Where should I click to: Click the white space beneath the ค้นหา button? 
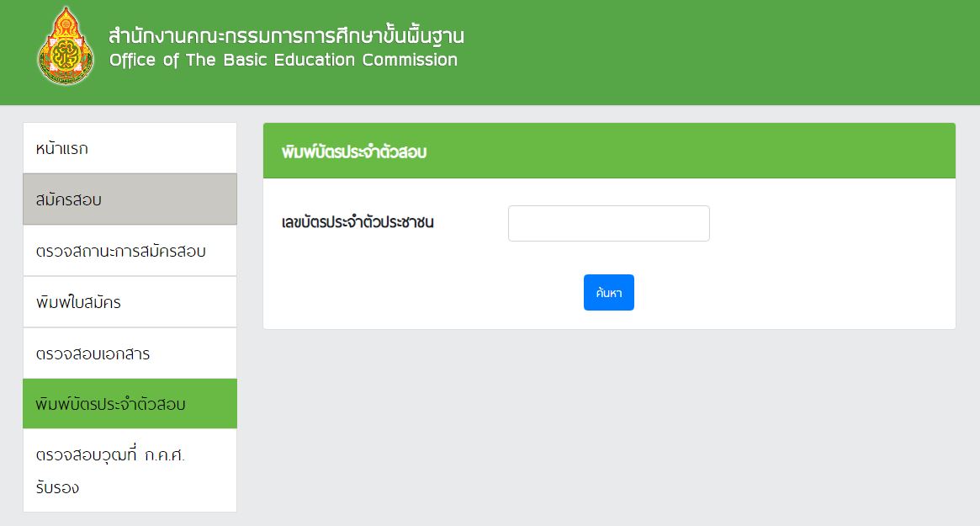point(609,320)
